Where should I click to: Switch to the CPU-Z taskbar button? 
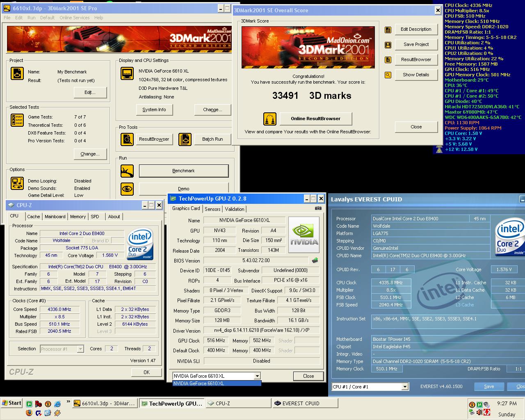(238, 404)
